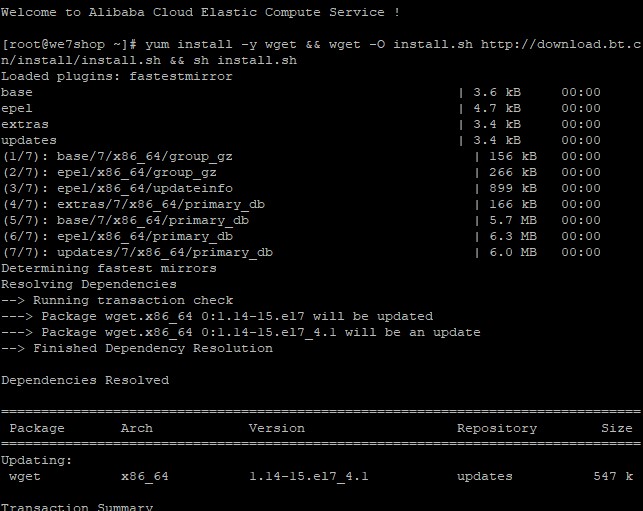Click the 'Repository' column header
This screenshot has height=511, width=643.
[496, 429]
